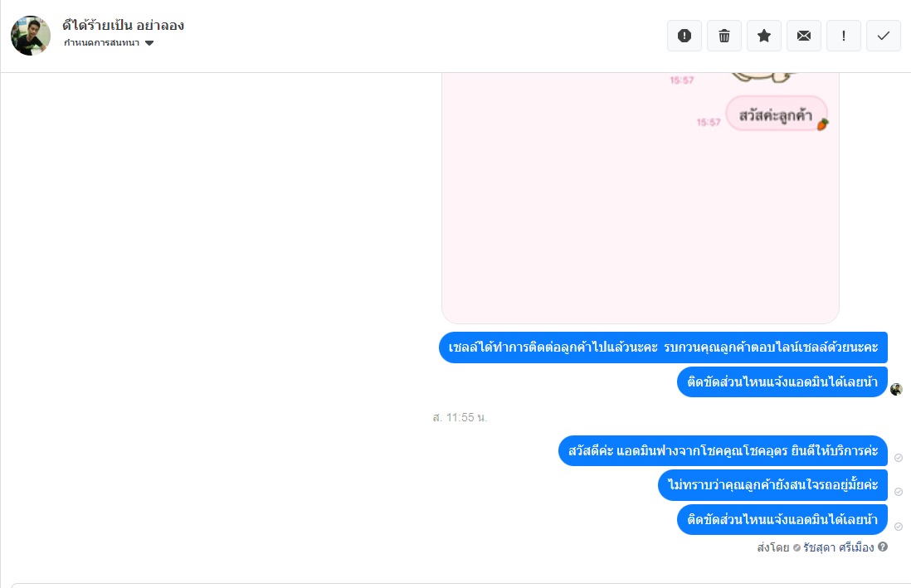Viewport: 911px width, 588px height.
Task: Star this conversation as follow-up
Action: (x=764, y=36)
